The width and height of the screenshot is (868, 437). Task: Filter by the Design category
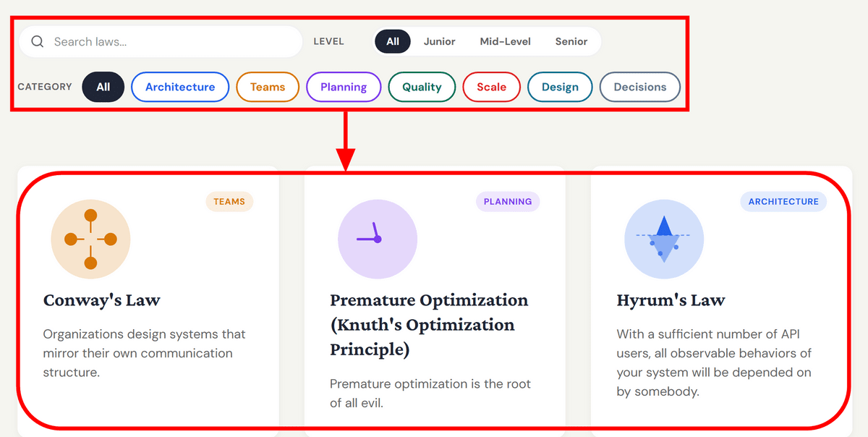tap(560, 87)
